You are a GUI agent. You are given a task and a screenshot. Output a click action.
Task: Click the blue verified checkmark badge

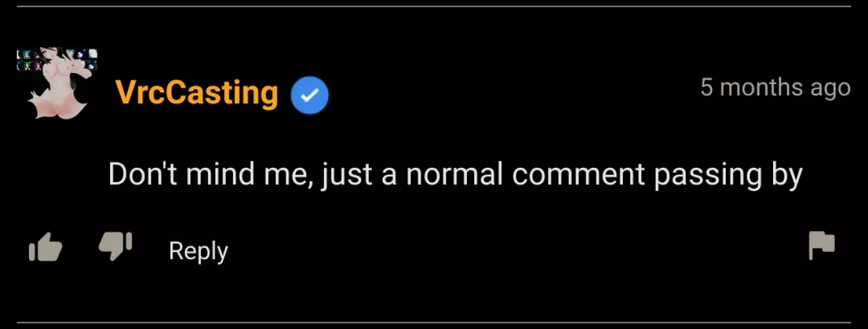pos(310,95)
